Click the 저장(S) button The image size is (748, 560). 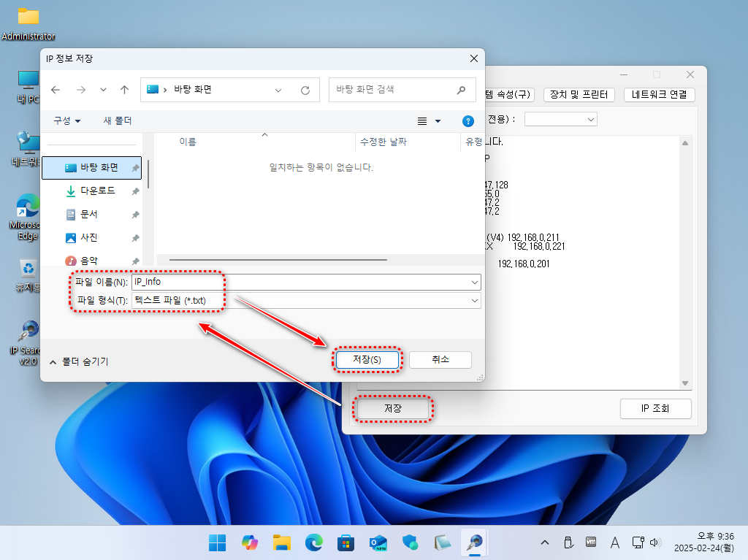(367, 360)
